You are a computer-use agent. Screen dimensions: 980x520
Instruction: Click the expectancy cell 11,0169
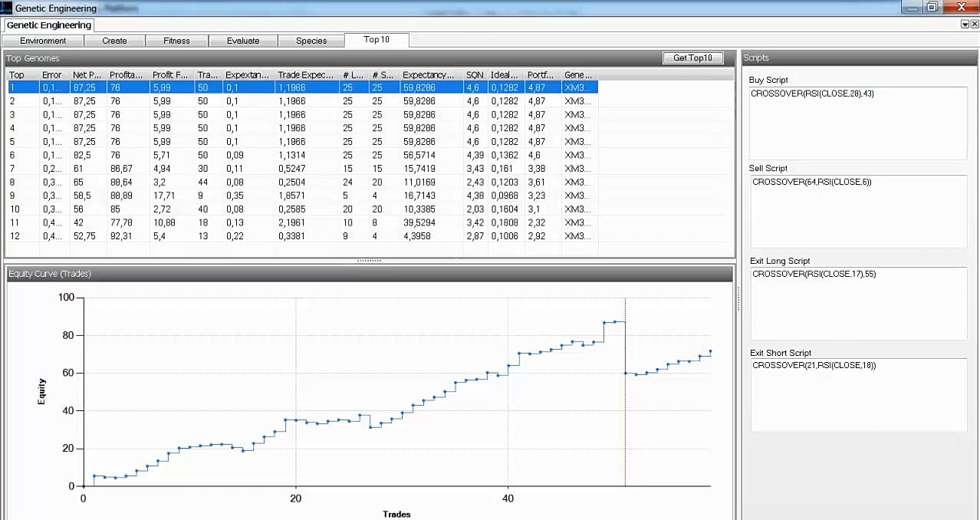point(419,182)
